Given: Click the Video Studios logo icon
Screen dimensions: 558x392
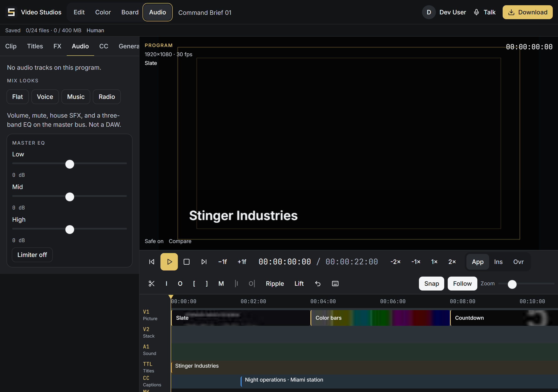Looking at the screenshot, I should (11, 12).
